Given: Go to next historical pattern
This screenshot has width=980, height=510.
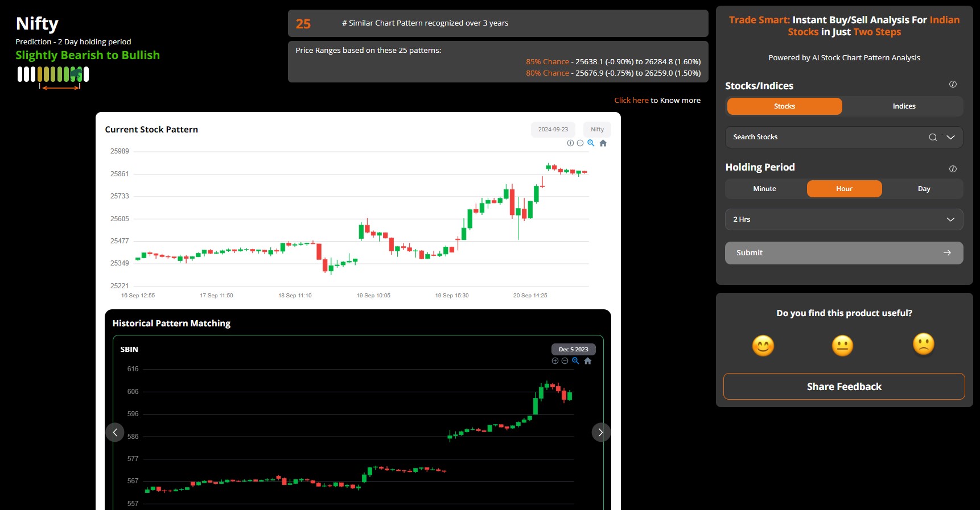Looking at the screenshot, I should (x=601, y=432).
